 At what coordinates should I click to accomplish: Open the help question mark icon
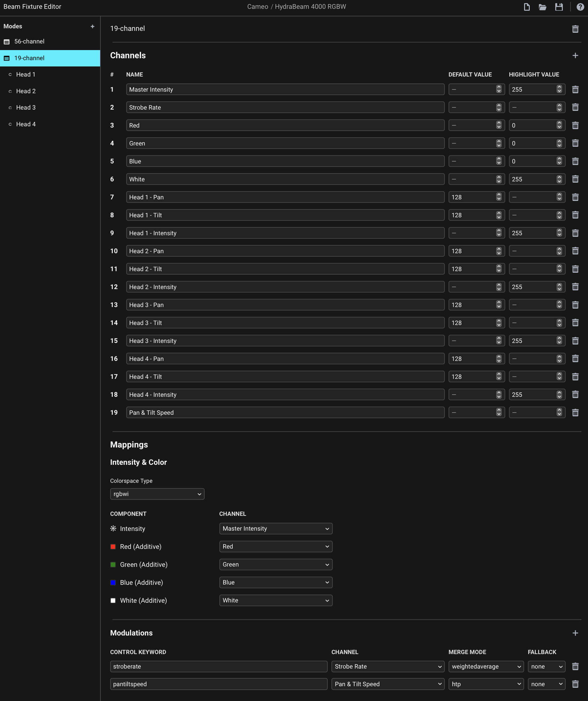580,7
